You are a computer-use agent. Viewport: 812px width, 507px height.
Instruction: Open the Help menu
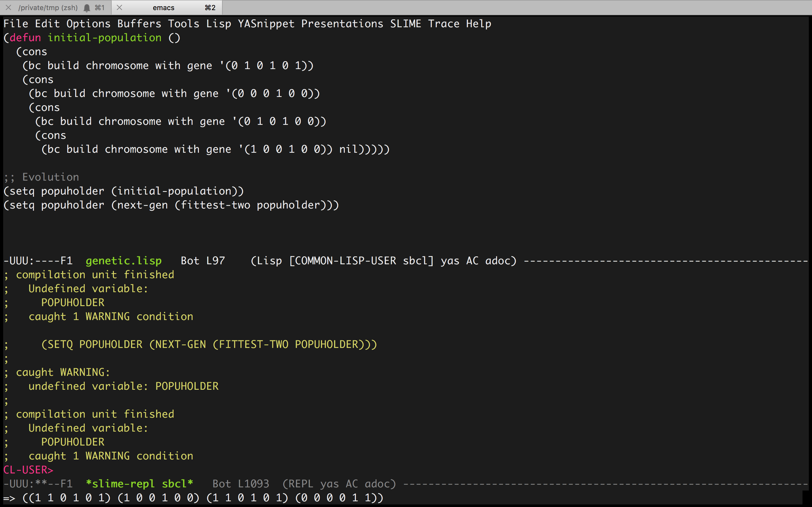[478, 24]
